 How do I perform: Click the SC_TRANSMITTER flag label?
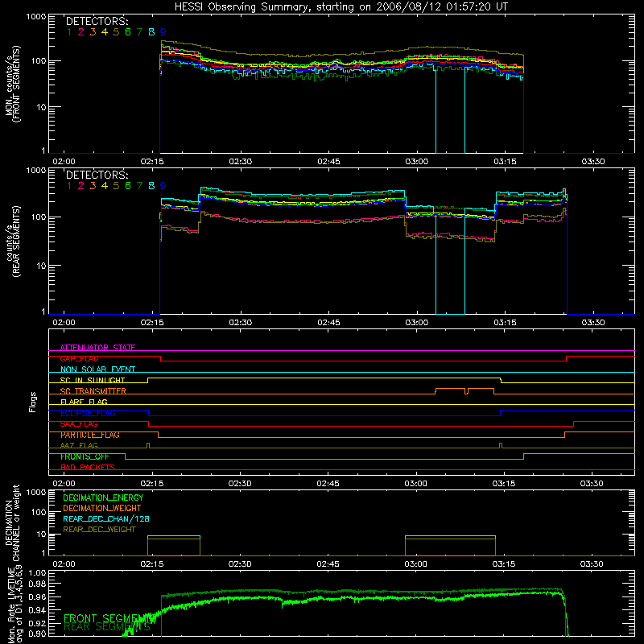click(x=93, y=391)
